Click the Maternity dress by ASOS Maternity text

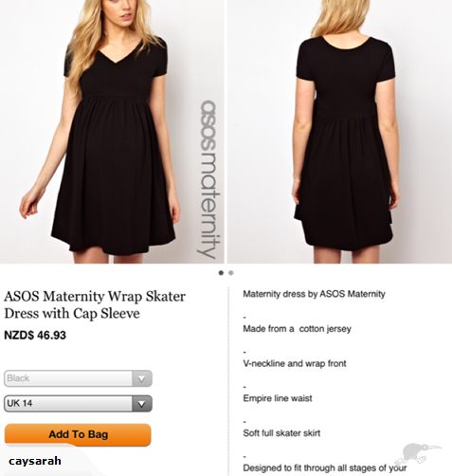point(314,294)
